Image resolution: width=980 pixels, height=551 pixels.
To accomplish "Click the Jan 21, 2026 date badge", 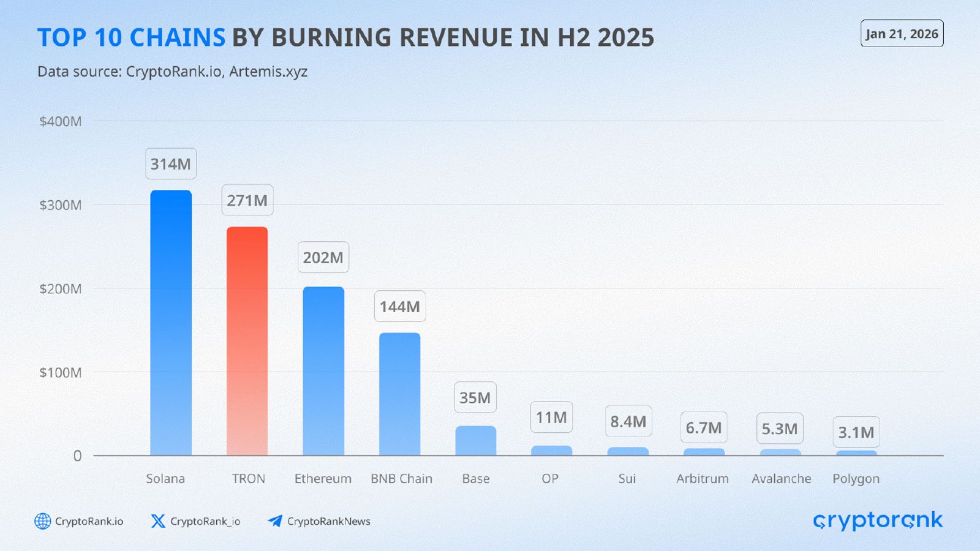I will pyautogui.click(x=902, y=34).
